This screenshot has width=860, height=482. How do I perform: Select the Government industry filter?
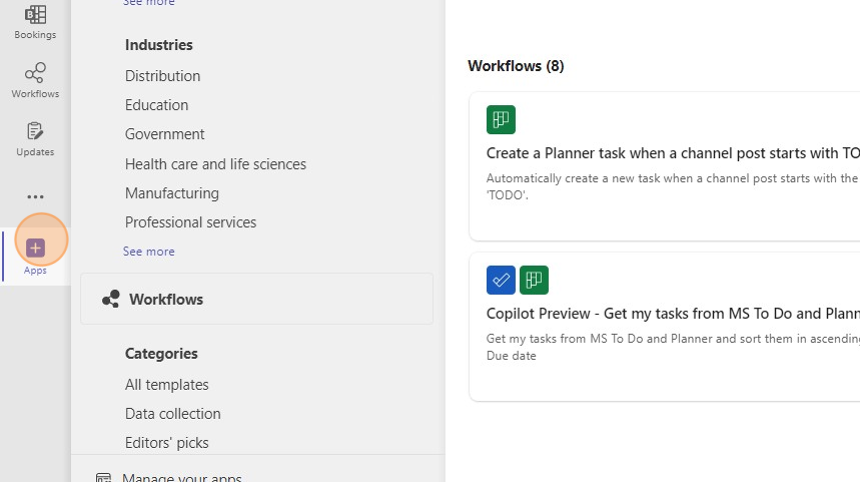coord(164,134)
